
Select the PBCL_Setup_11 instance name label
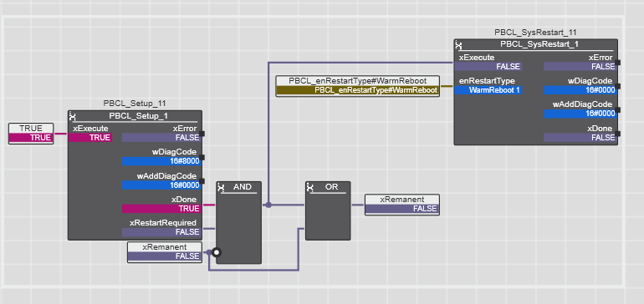pyautogui.click(x=135, y=104)
